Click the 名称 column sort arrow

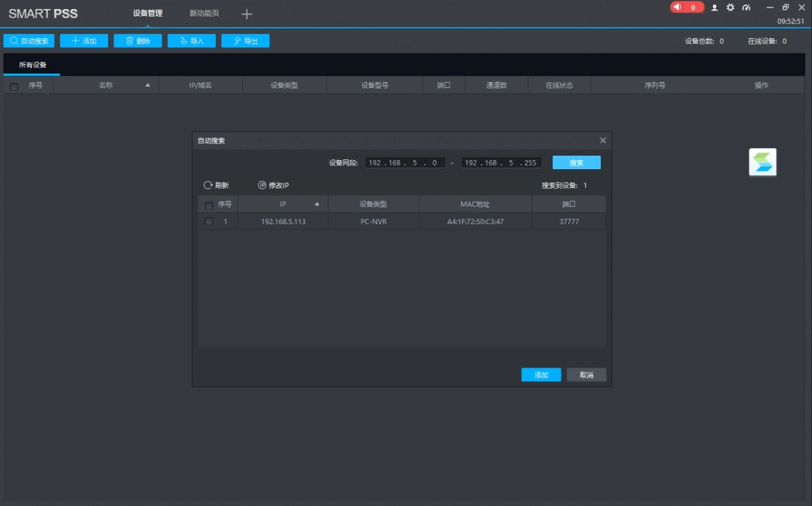pos(149,85)
